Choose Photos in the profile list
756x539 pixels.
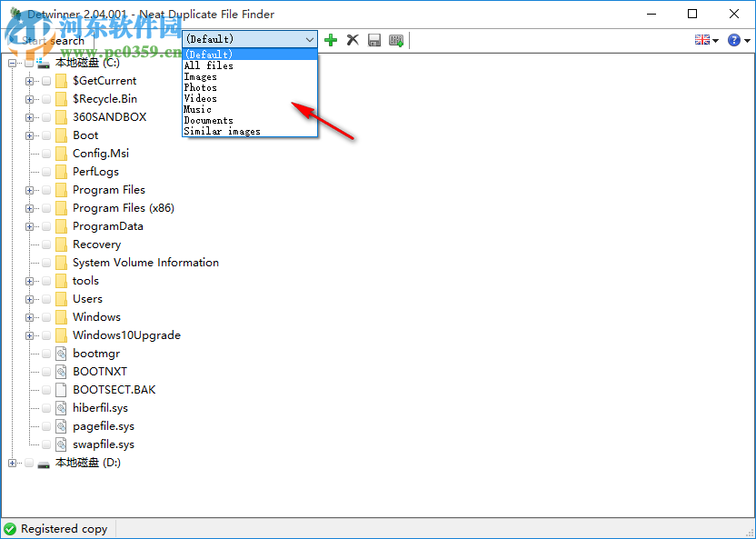[x=250, y=88]
